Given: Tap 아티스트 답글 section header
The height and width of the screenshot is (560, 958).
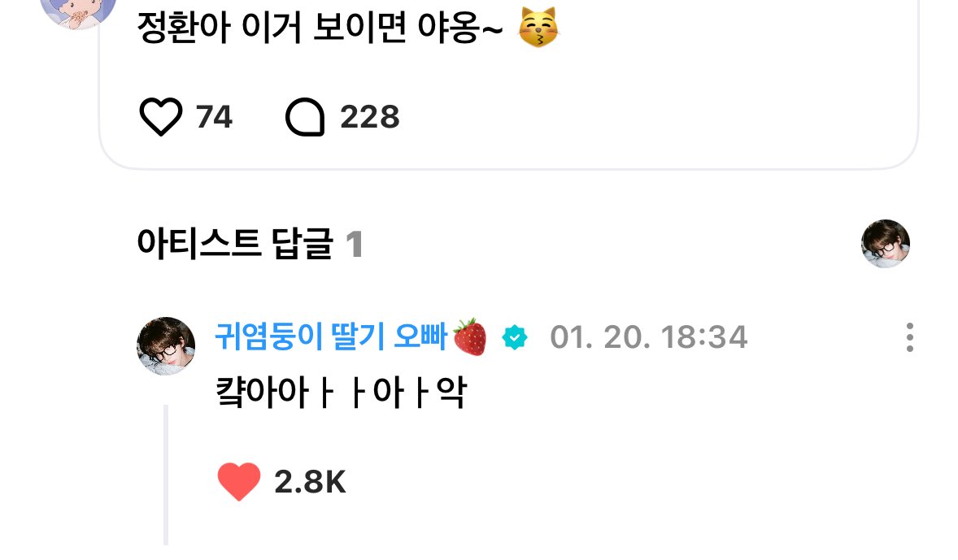Looking at the screenshot, I should [x=235, y=244].
